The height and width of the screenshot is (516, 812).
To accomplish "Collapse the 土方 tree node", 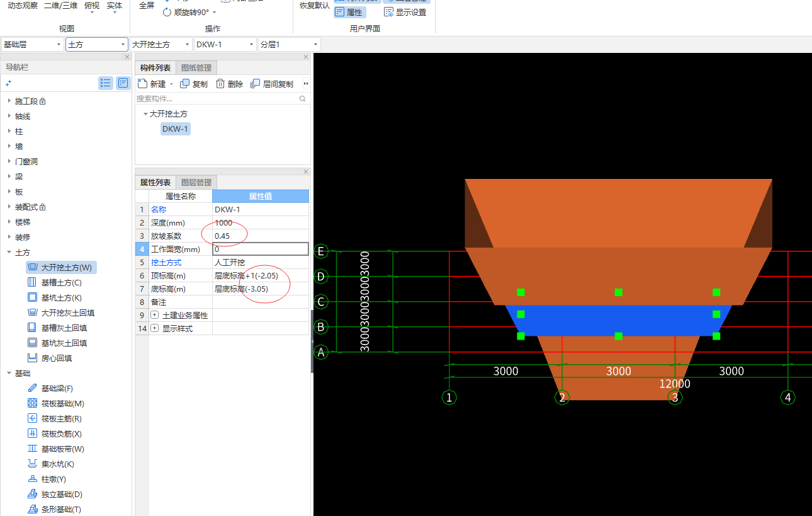I will 9,253.
